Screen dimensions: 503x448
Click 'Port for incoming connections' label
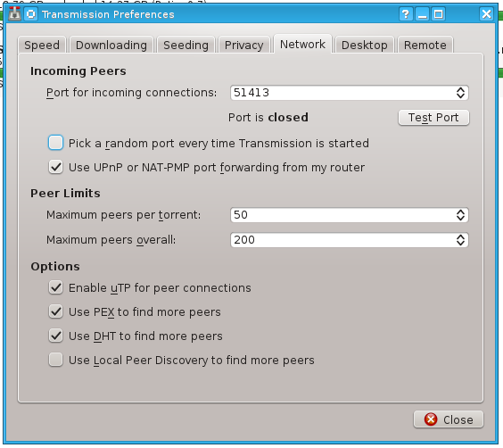pos(131,93)
